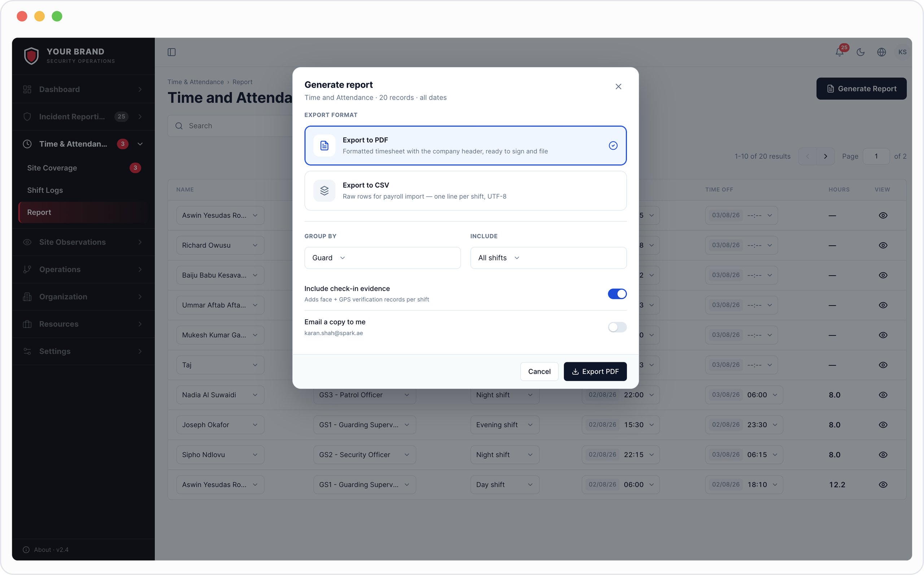Select the Export to PDF option
The width and height of the screenshot is (924, 575).
tap(465, 145)
